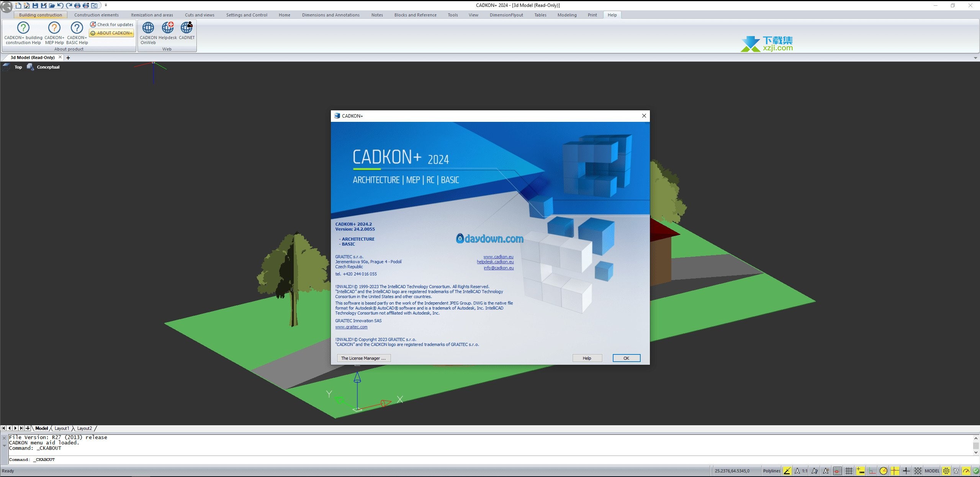Open annotation scale 1:1 dropdown
The height and width of the screenshot is (477, 980).
click(802, 471)
